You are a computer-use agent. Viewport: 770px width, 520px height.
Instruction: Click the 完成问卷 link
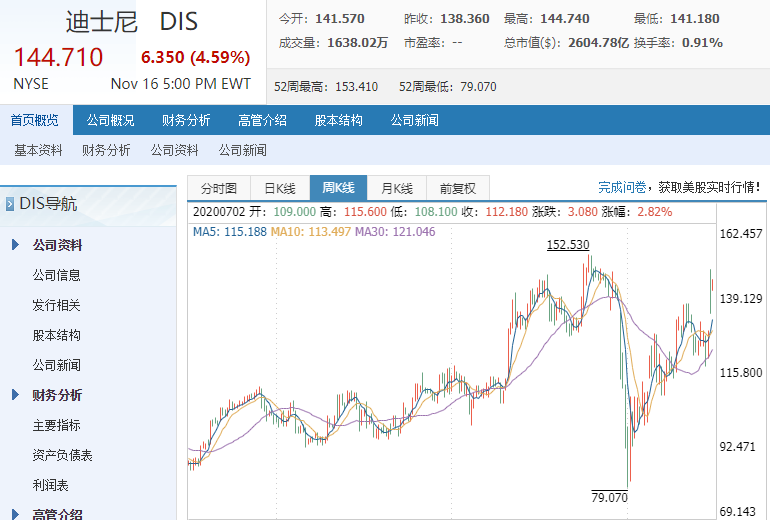pyautogui.click(x=622, y=187)
